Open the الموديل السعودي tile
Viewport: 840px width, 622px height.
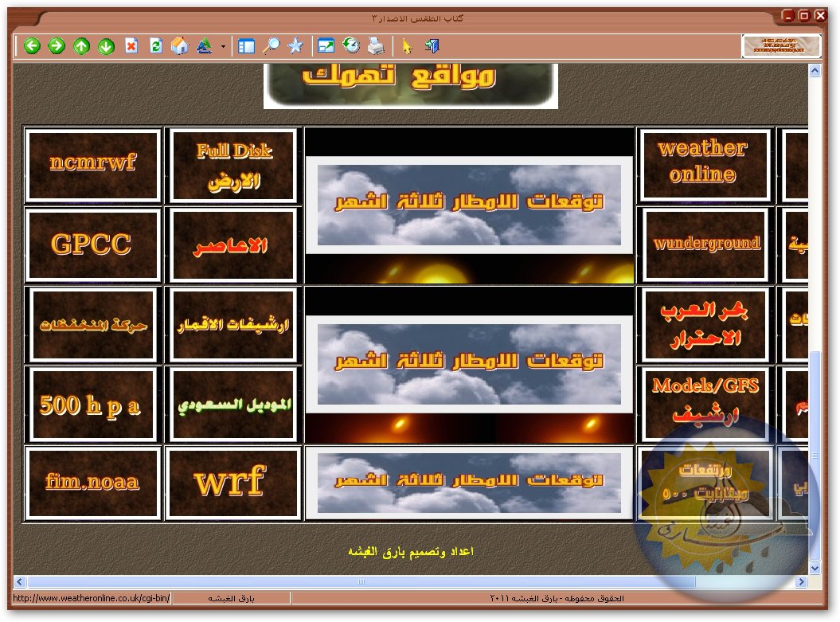233,405
